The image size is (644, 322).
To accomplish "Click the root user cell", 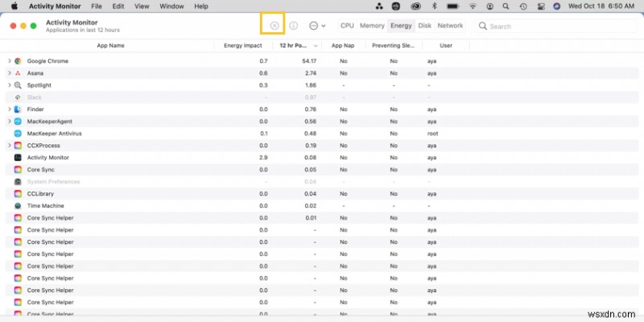I will click(x=432, y=134).
